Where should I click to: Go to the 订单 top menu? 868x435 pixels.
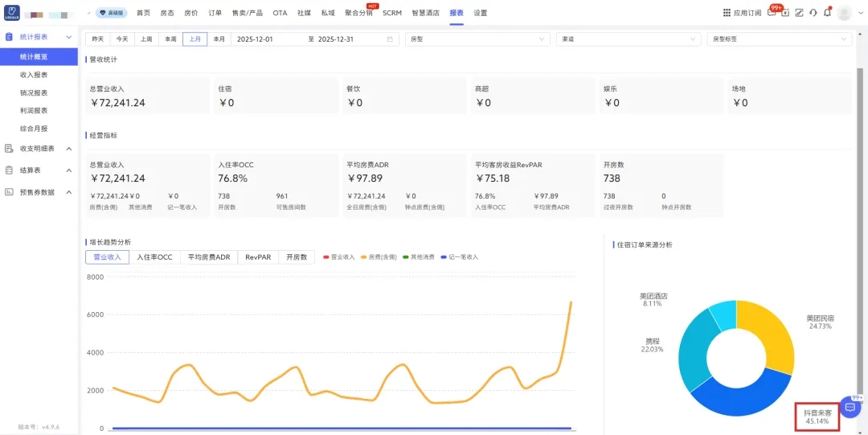215,13
